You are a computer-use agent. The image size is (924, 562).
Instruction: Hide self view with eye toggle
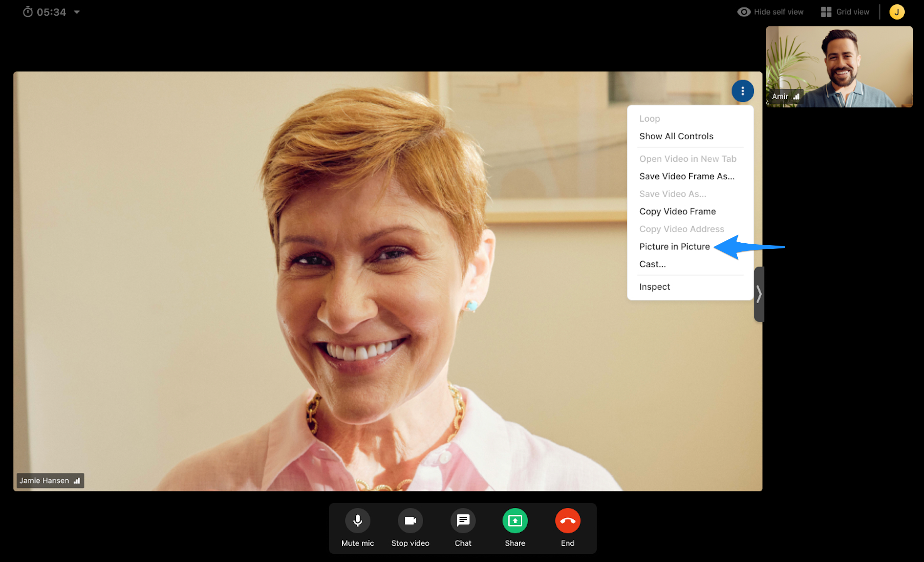click(x=770, y=12)
